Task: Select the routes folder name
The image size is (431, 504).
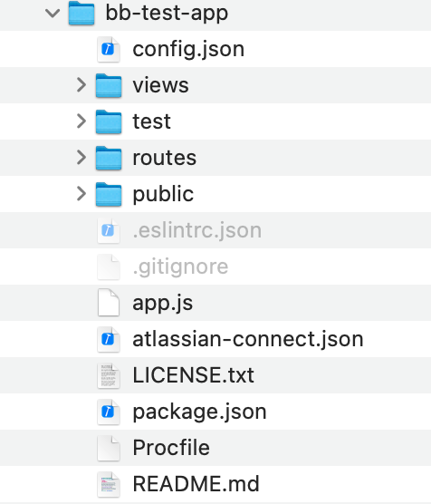Action: coord(165,158)
